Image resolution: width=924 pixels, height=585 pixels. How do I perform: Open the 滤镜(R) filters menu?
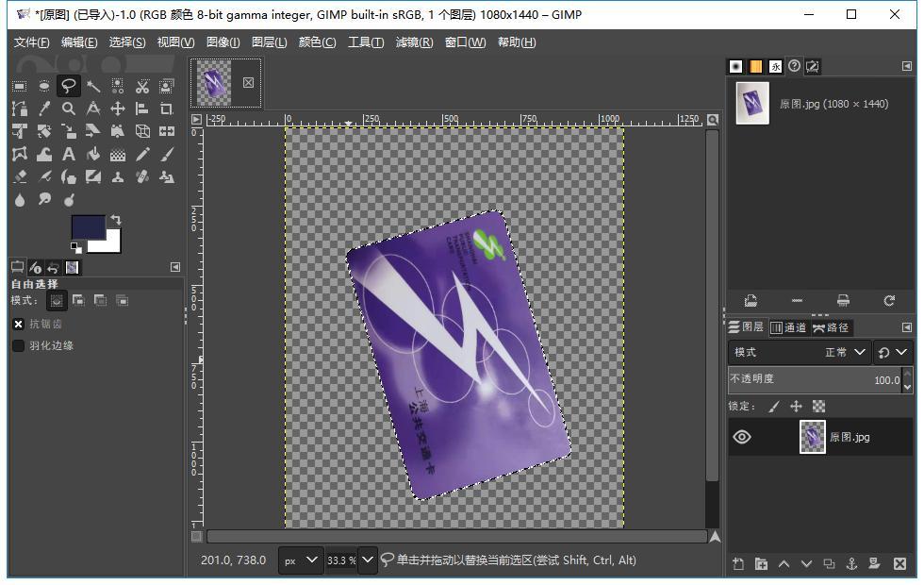click(414, 42)
